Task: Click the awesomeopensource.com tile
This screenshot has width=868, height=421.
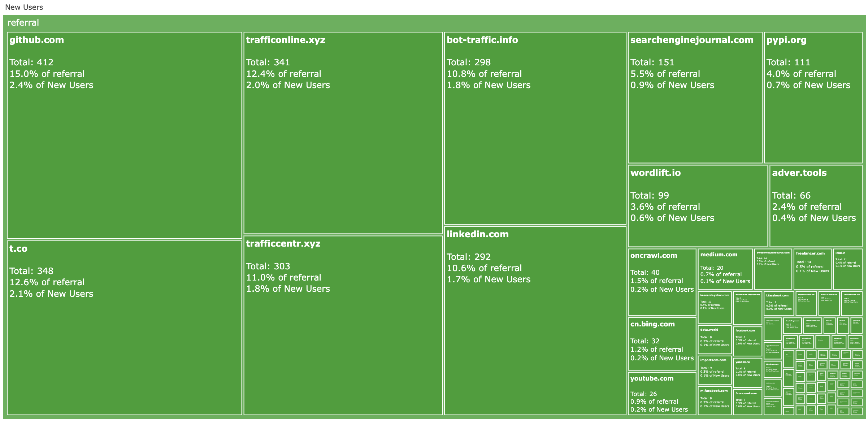Action: coord(773,269)
